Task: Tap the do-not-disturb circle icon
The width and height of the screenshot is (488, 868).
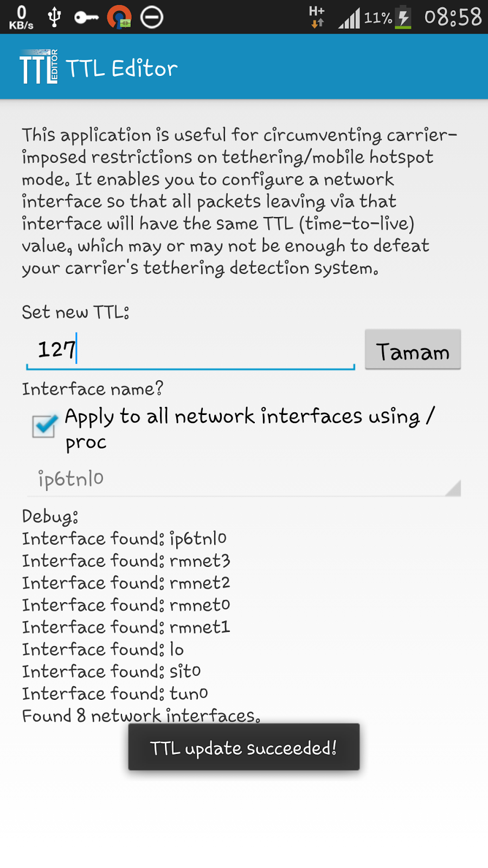Action: click(x=152, y=17)
